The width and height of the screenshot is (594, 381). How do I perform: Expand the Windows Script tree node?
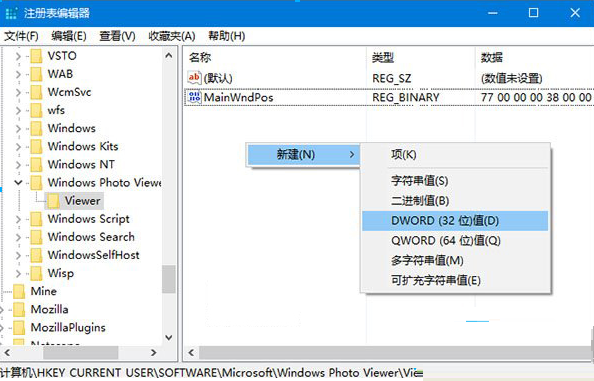pyautogui.click(x=18, y=219)
